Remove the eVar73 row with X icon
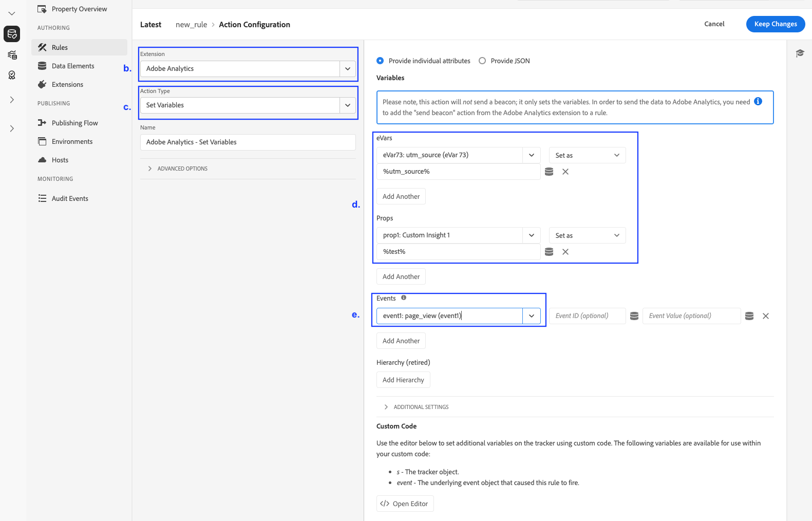The height and width of the screenshot is (521, 812). [x=565, y=172]
